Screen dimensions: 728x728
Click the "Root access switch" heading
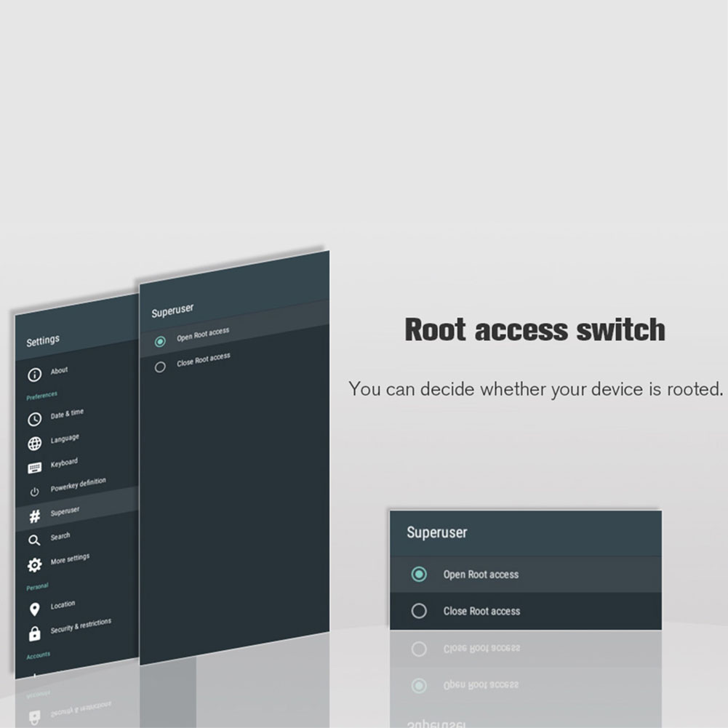click(x=535, y=329)
